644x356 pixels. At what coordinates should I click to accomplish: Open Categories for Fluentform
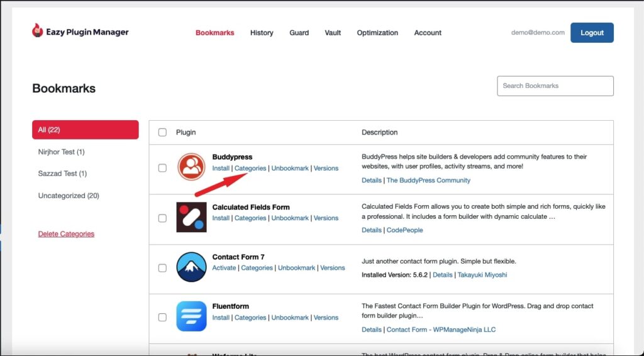250,318
